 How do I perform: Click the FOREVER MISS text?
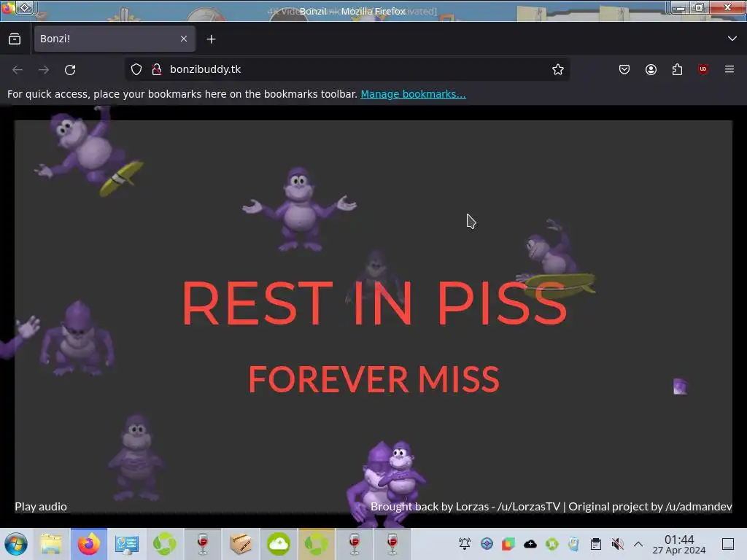coord(374,379)
